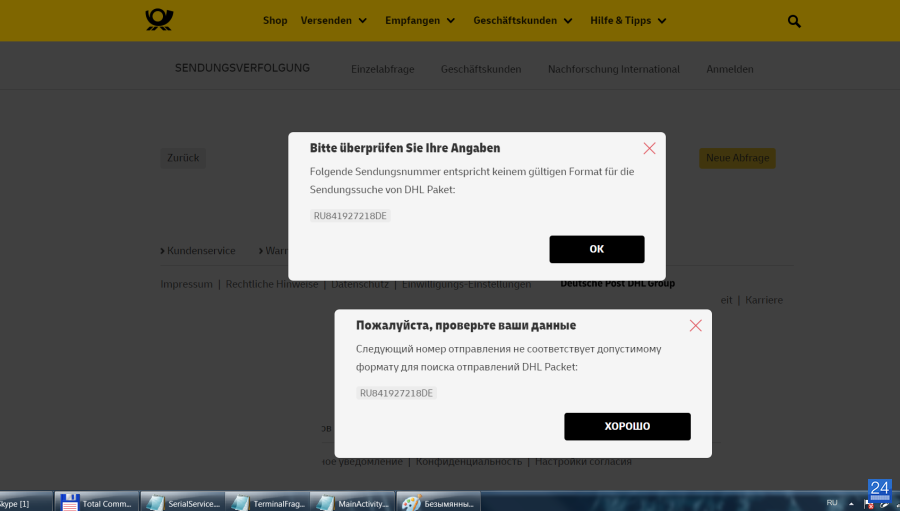Open Nachforschung International tab
The image size is (900, 511).
tap(614, 69)
